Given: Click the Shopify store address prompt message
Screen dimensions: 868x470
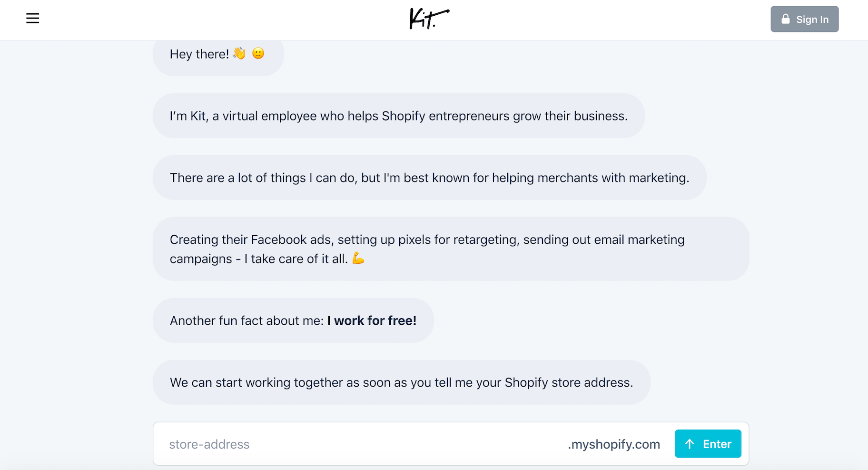Looking at the screenshot, I should pyautogui.click(x=401, y=383).
